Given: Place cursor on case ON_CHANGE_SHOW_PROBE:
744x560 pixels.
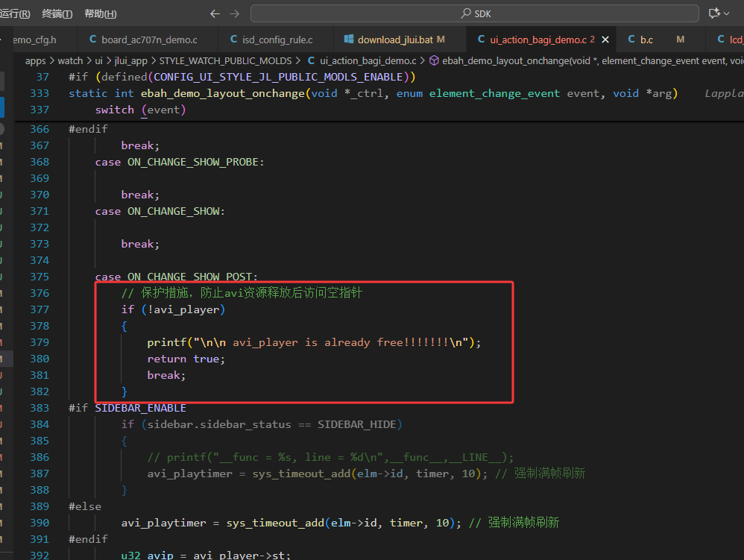Looking at the screenshot, I should click(180, 162).
